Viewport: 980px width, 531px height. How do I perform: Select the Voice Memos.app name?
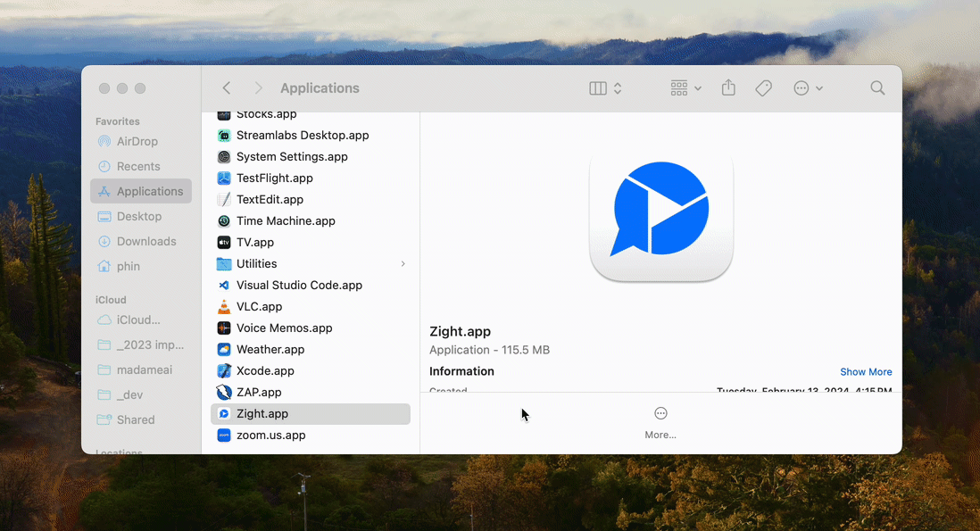tap(285, 328)
